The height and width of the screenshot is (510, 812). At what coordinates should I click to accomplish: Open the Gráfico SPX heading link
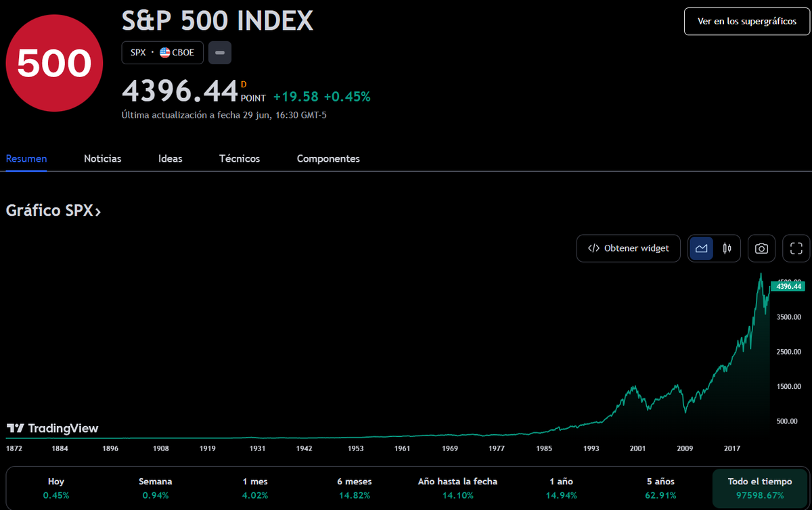coord(53,210)
